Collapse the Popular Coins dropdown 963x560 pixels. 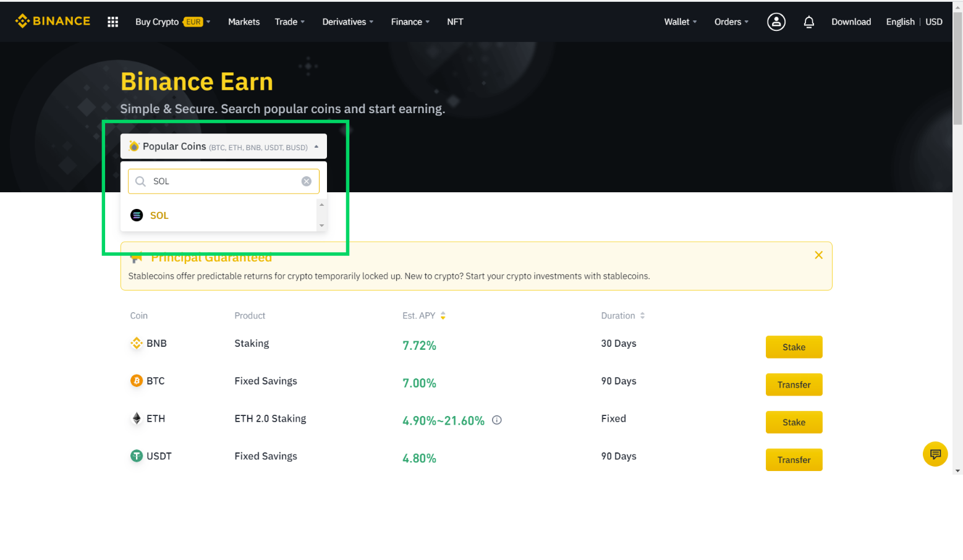pos(224,146)
